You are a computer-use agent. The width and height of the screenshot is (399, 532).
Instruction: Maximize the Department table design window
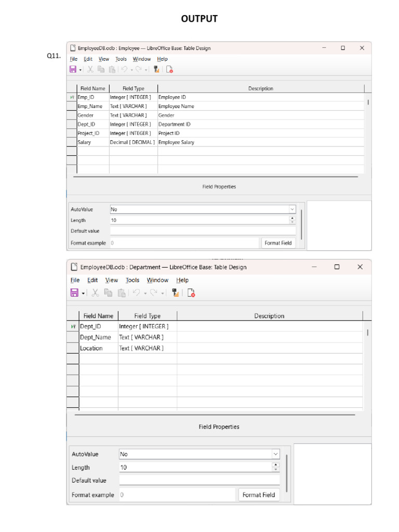337,267
